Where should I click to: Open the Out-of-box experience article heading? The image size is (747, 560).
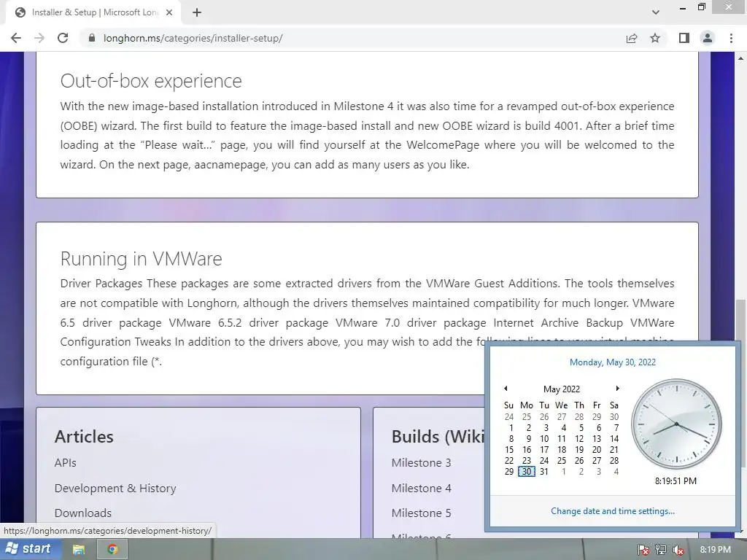tap(151, 81)
